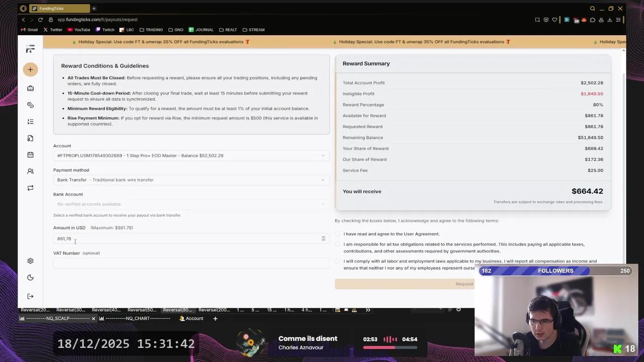Click the VAT Number input field

(191, 263)
